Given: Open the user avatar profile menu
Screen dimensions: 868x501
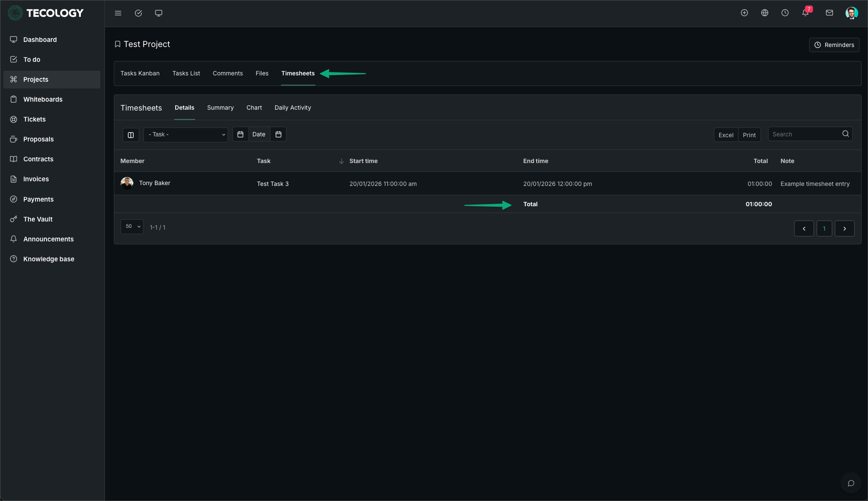Looking at the screenshot, I should [851, 13].
